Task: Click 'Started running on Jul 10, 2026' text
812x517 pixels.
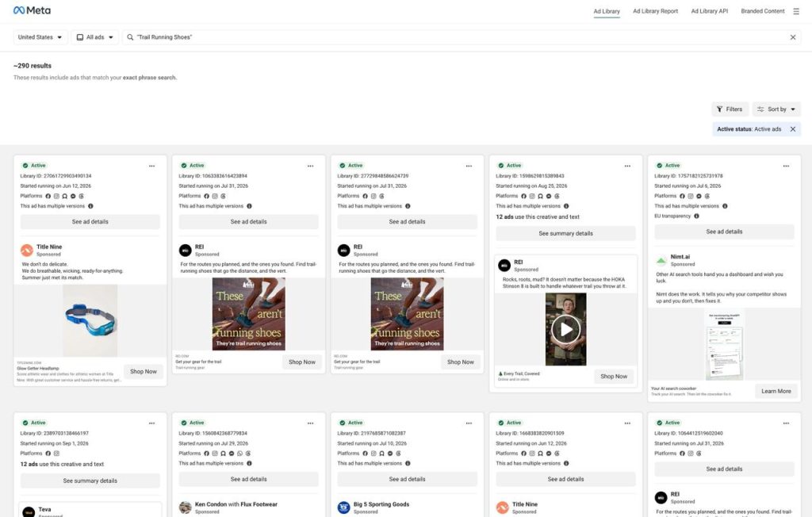Action: (x=372, y=443)
